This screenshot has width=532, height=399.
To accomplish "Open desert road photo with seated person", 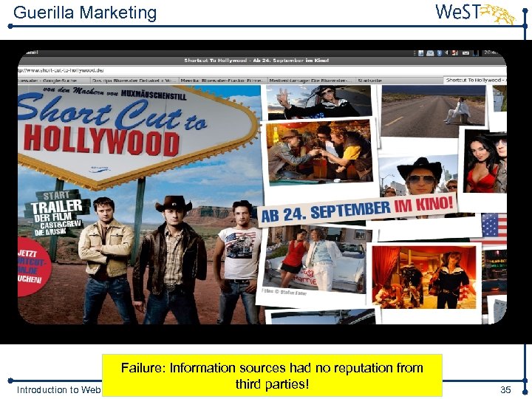I will [433, 112].
